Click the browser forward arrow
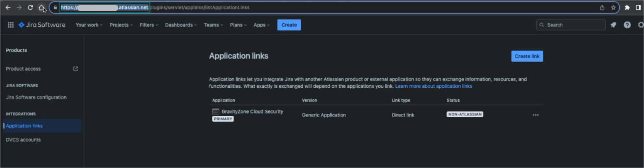644x168 pixels. tap(19, 8)
